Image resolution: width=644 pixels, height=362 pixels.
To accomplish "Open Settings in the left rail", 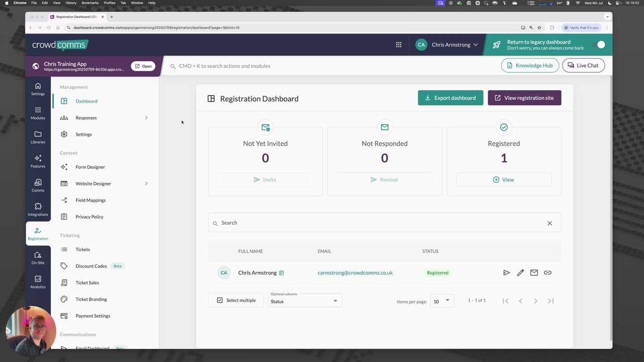I will [x=38, y=89].
